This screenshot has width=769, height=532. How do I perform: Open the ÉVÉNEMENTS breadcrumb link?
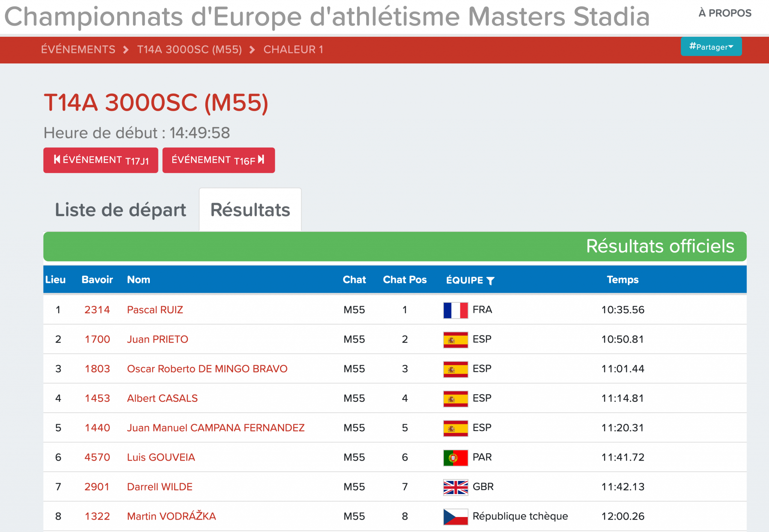[78, 50]
